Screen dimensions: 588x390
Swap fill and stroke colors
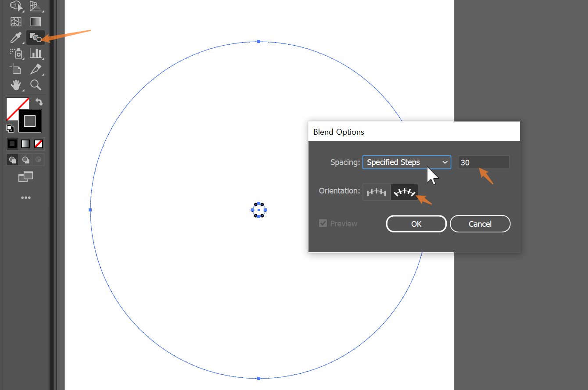(39, 102)
